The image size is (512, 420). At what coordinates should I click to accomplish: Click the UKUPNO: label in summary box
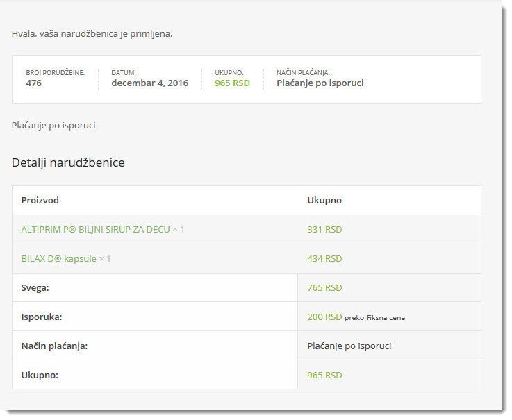click(229, 72)
